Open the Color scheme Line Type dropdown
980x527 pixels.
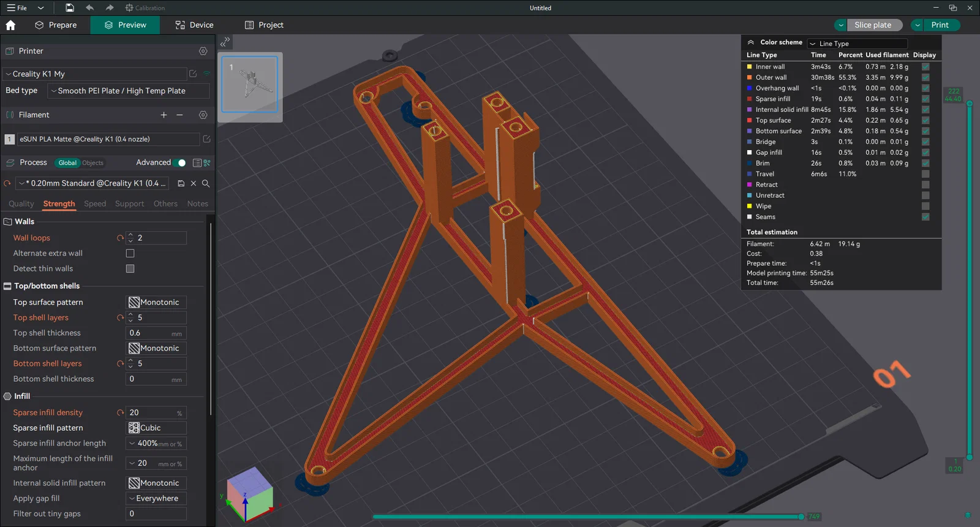(857, 44)
